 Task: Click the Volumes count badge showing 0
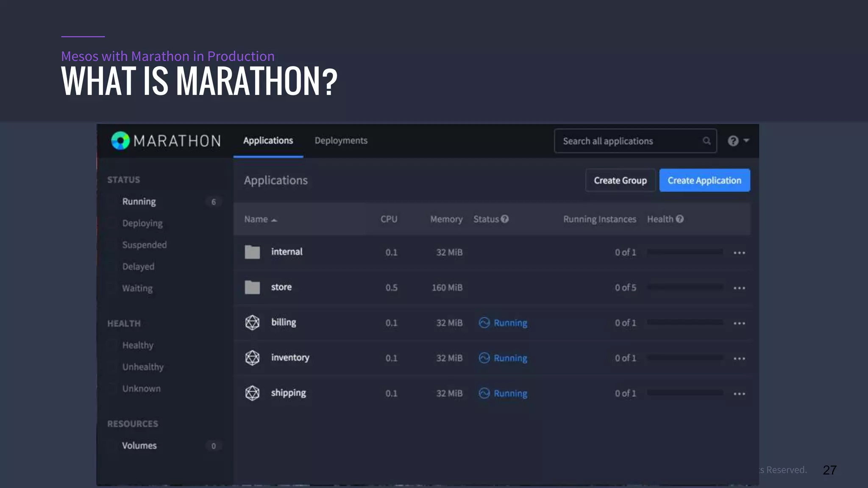click(x=214, y=446)
